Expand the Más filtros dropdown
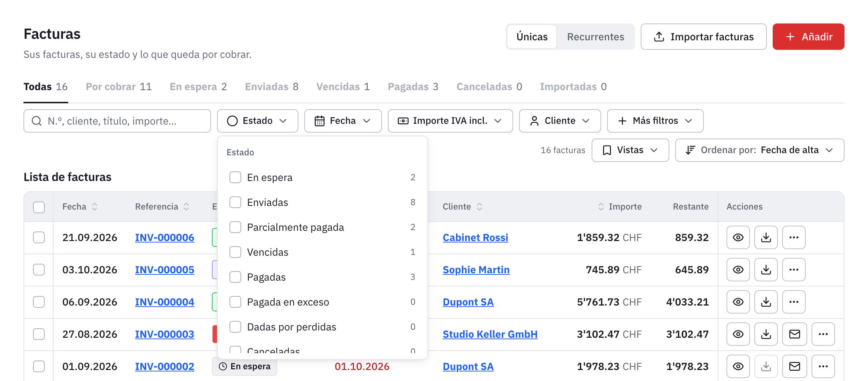868x381 pixels. click(655, 121)
